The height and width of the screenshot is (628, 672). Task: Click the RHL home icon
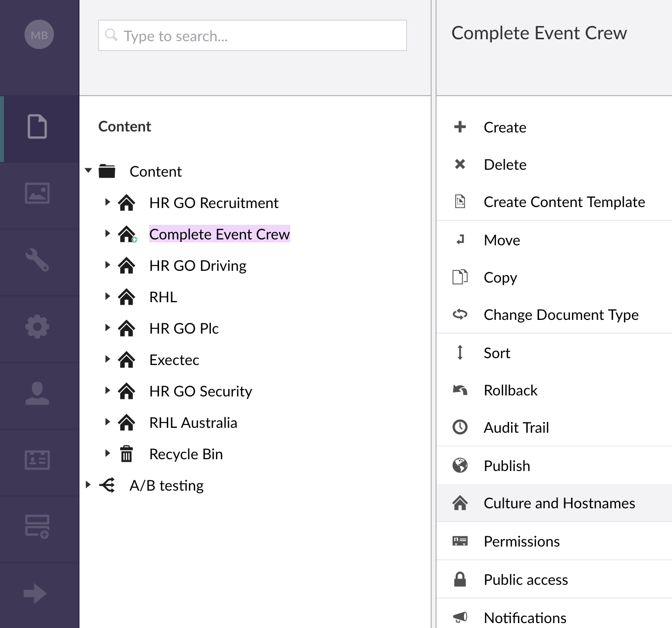click(127, 297)
